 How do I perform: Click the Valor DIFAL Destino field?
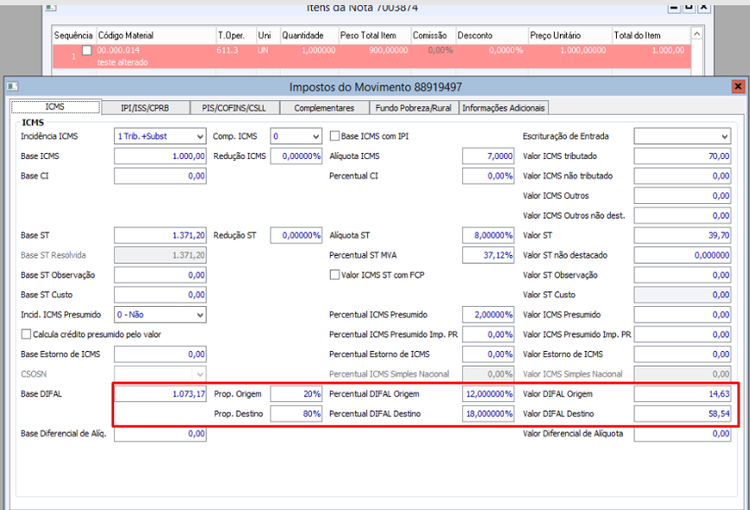[x=683, y=414]
